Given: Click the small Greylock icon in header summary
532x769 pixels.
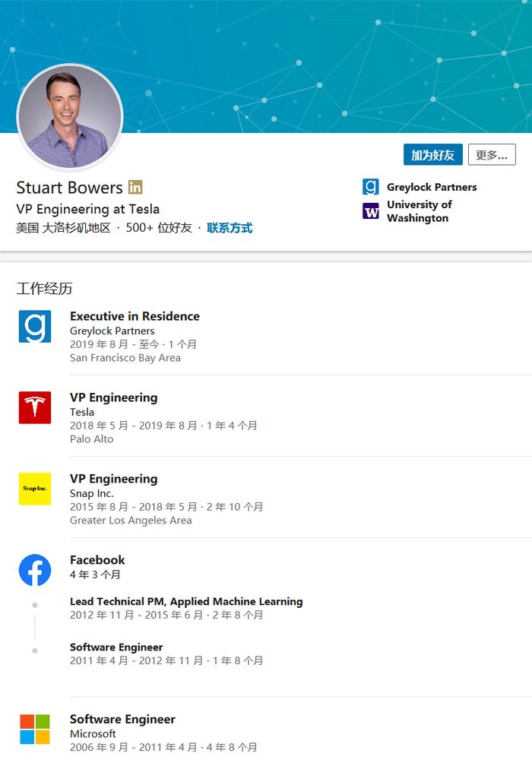Looking at the screenshot, I should coord(371,187).
